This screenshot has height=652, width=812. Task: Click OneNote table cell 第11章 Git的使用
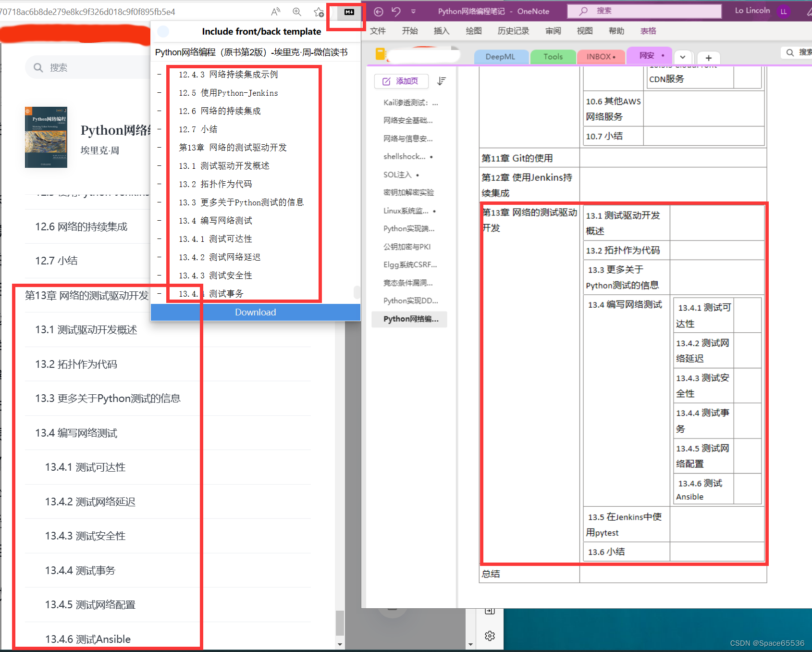[x=529, y=158]
